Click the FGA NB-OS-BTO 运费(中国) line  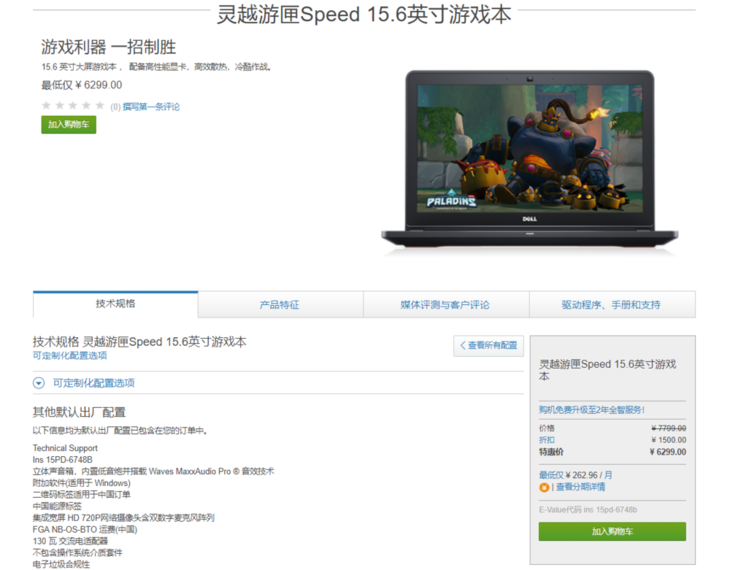click(85, 529)
